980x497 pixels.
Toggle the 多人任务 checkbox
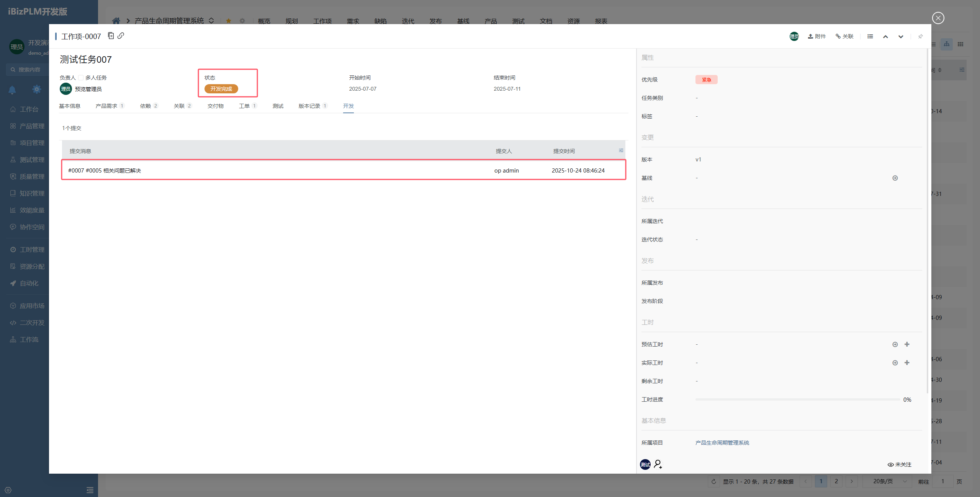click(81, 78)
